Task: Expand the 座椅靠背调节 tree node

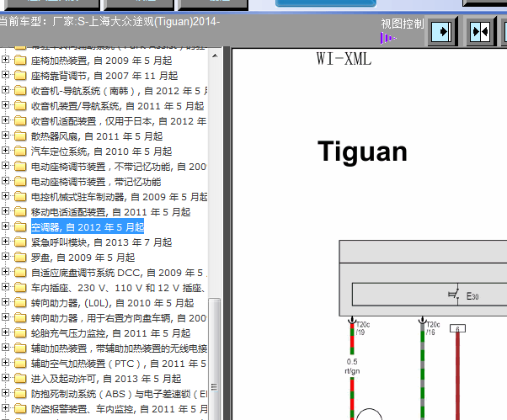Action: coord(5,75)
